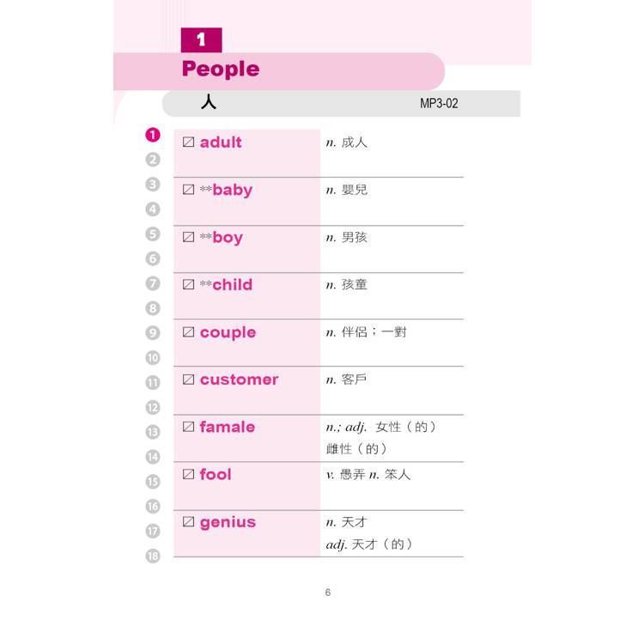Toggle the checkbox beside fool
This screenshot has height=644, width=644.
[189, 474]
